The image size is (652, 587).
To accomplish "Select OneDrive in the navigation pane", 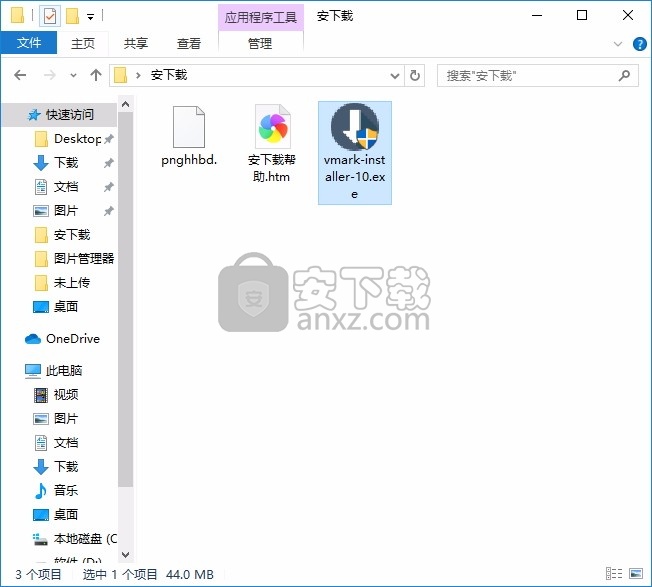I will pyautogui.click(x=62, y=339).
